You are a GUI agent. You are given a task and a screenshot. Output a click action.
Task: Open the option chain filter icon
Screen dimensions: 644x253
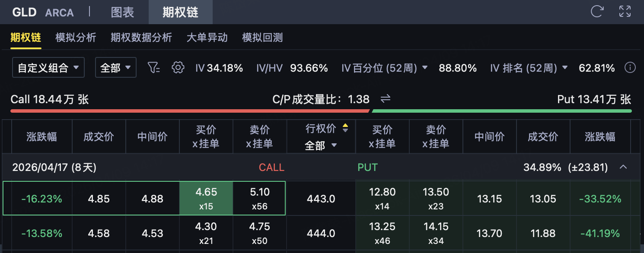point(154,68)
